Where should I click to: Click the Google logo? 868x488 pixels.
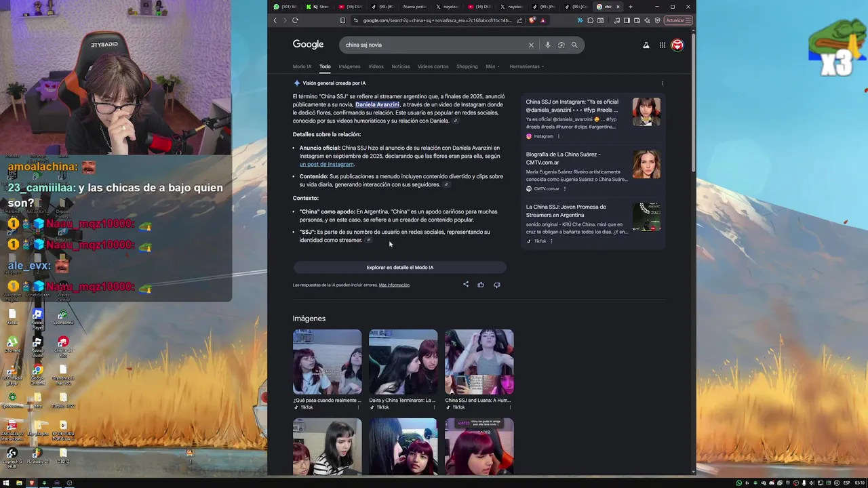click(x=308, y=44)
